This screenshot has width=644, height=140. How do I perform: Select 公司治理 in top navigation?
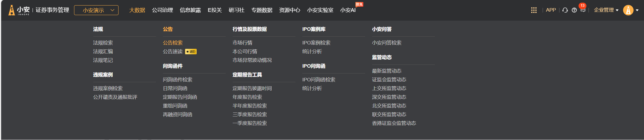click(x=162, y=10)
